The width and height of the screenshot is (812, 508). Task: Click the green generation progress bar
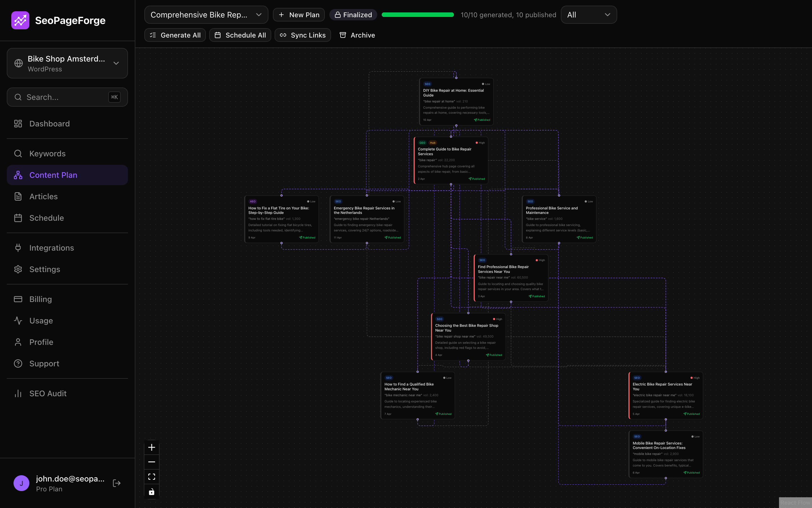tap(418, 15)
